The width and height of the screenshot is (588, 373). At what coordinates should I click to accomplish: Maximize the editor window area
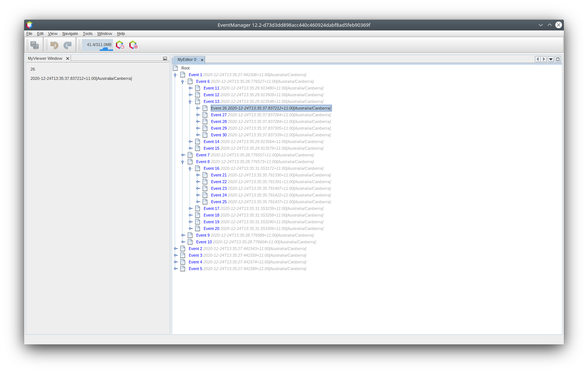558,59
